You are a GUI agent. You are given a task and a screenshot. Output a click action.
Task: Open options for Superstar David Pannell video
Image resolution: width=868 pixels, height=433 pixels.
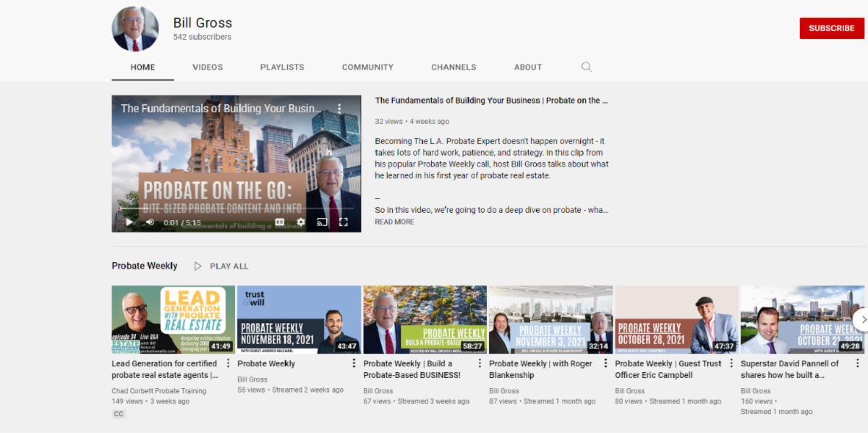[x=857, y=363]
